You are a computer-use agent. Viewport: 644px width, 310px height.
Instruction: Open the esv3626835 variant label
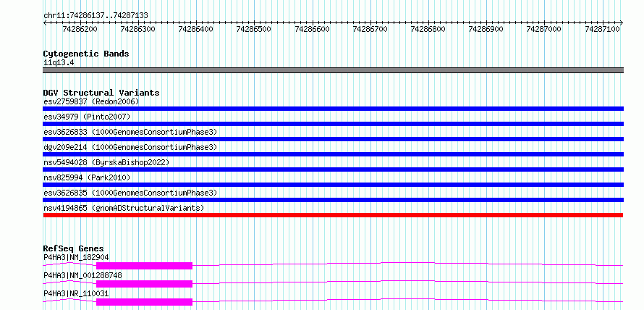130,193
